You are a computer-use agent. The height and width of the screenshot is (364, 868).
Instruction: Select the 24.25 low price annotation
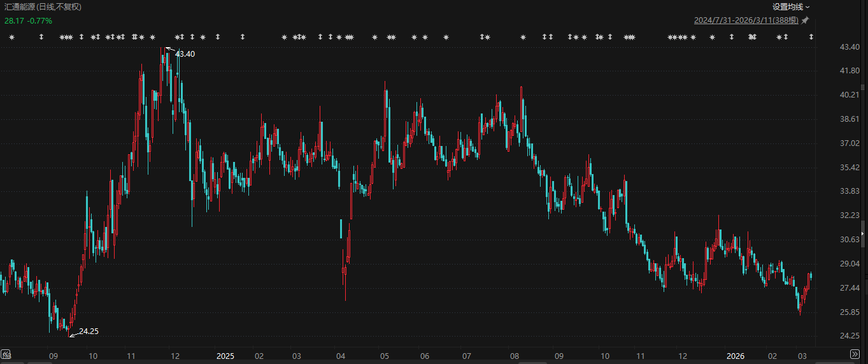click(89, 331)
